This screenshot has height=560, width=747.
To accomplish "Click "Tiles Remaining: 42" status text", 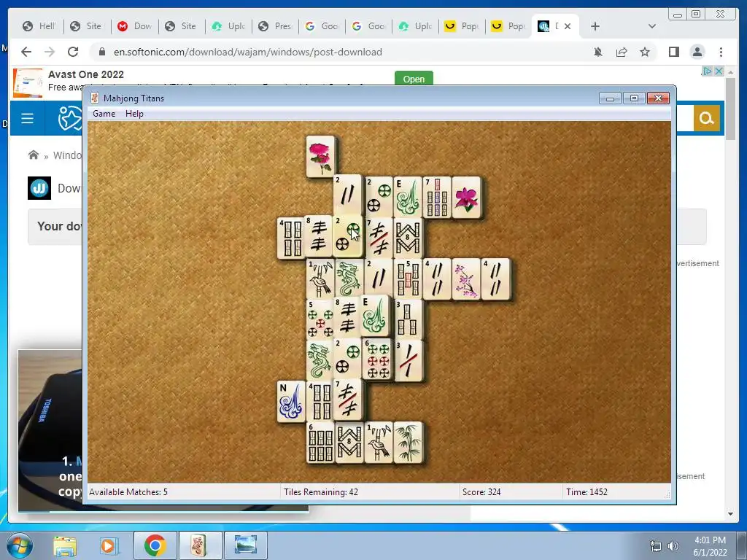I will (x=321, y=492).
